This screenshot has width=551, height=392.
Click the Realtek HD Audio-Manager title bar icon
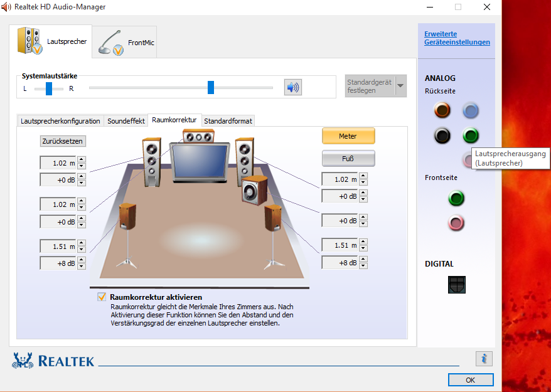[6, 7]
